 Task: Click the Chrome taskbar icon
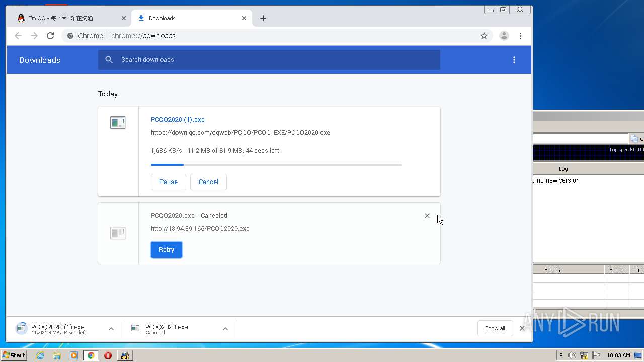coord(91,355)
